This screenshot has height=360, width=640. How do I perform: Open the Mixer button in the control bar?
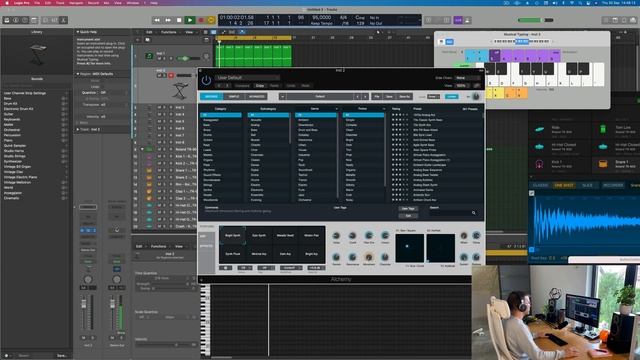54,20
